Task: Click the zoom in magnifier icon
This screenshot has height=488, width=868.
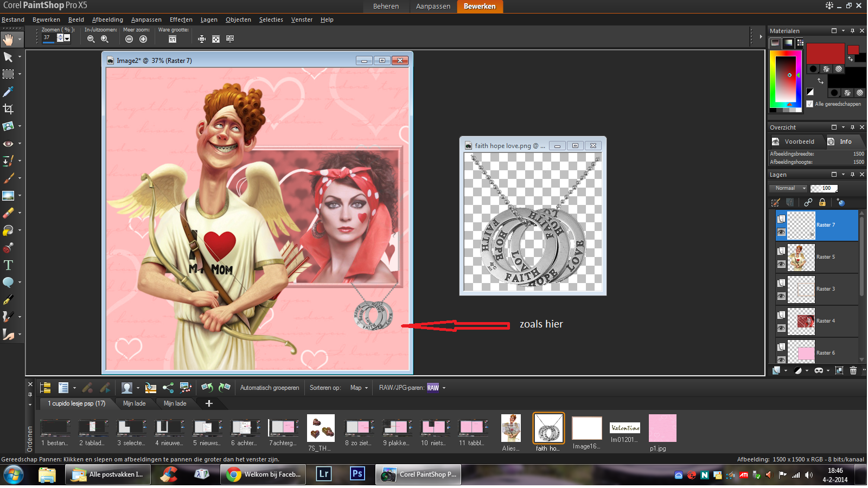Action: click(105, 39)
